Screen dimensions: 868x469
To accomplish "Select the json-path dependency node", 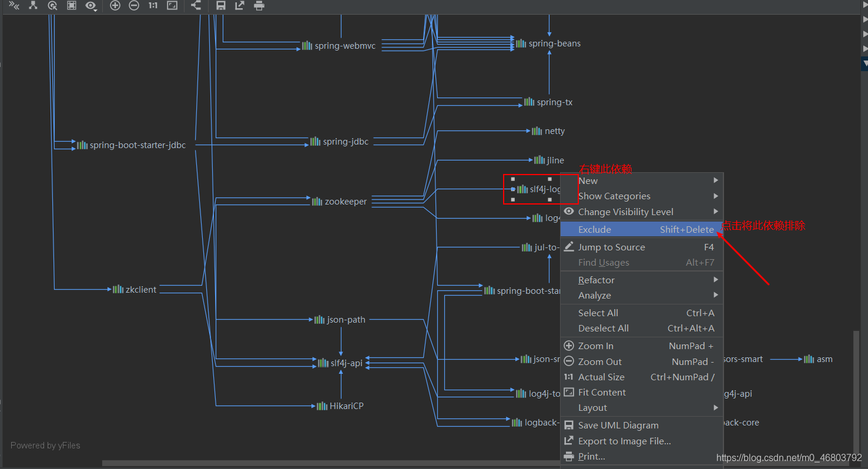I will coord(340,319).
